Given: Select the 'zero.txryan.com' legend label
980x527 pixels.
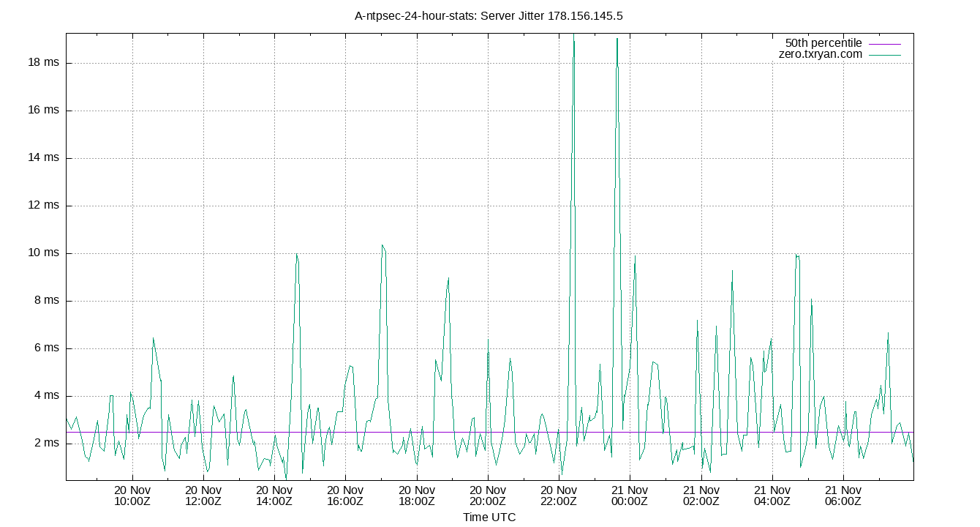Looking at the screenshot, I should 821,54.
